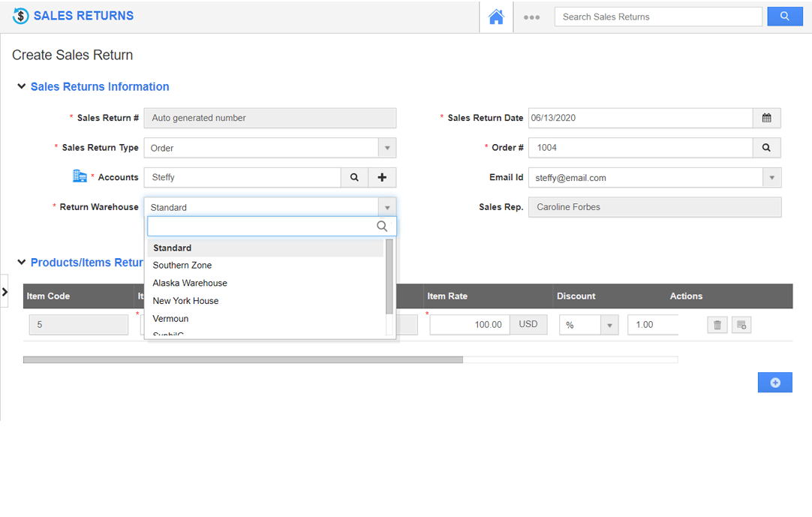Click the Home icon in header

tap(496, 17)
